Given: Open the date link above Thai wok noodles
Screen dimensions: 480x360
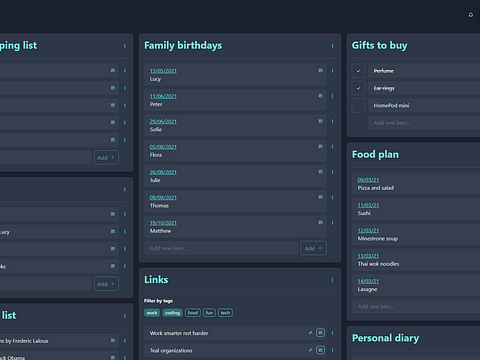Looking at the screenshot, I should click(x=368, y=256).
